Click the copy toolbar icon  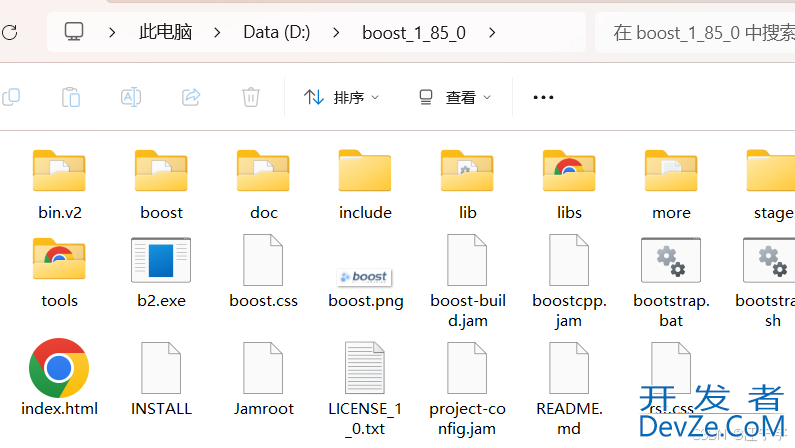pyautogui.click(x=11, y=97)
